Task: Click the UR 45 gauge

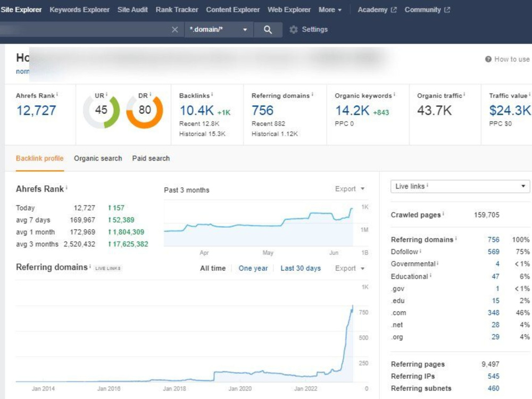Action: click(101, 110)
